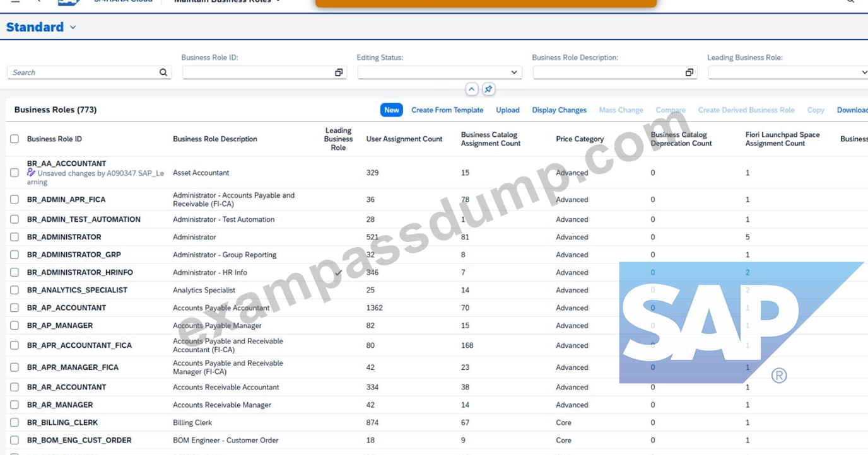The image size is (868, 455).
Task: Open value help for Business Role Description
Action: point(689,72)
